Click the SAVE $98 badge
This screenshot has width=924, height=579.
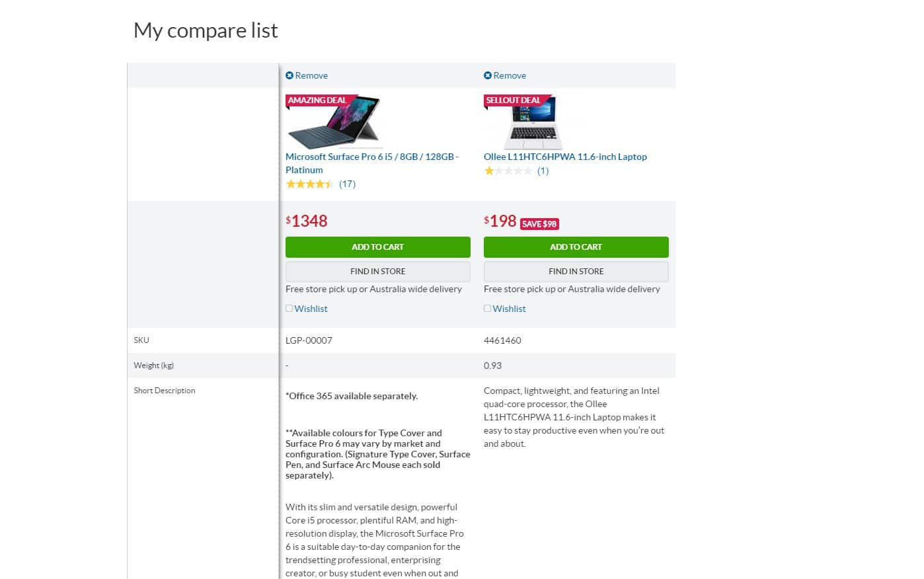point(539,224)
